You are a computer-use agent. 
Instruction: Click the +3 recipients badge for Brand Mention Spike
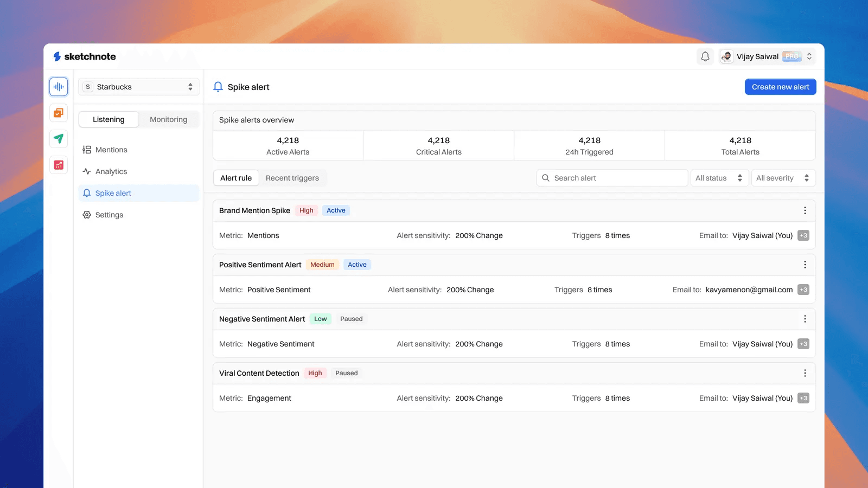point(803,235)
